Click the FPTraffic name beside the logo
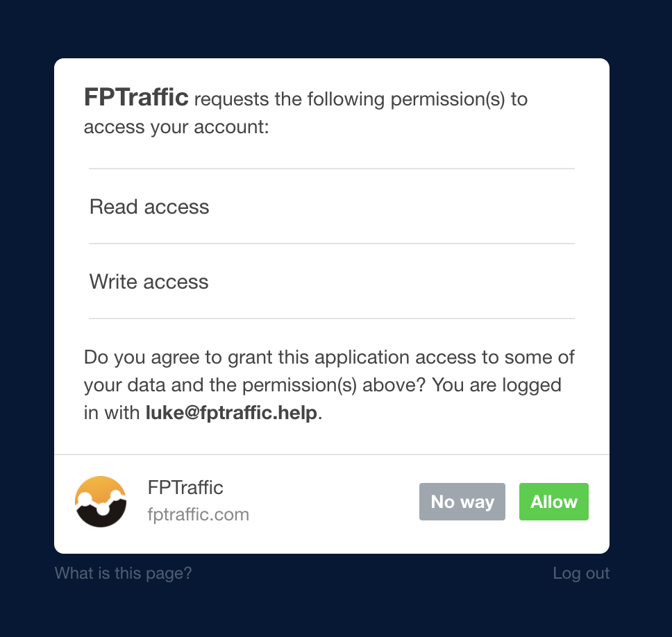672x637 pixels. (185, 488)
